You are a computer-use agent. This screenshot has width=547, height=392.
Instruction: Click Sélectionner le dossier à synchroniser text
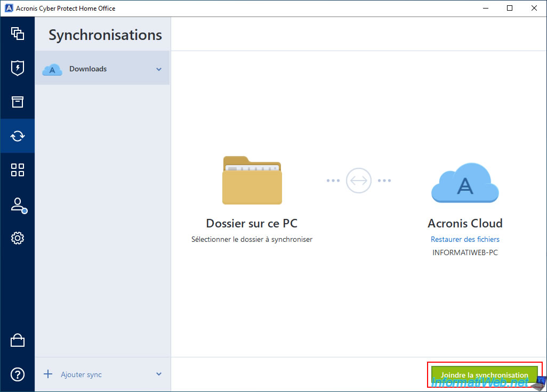252,240
